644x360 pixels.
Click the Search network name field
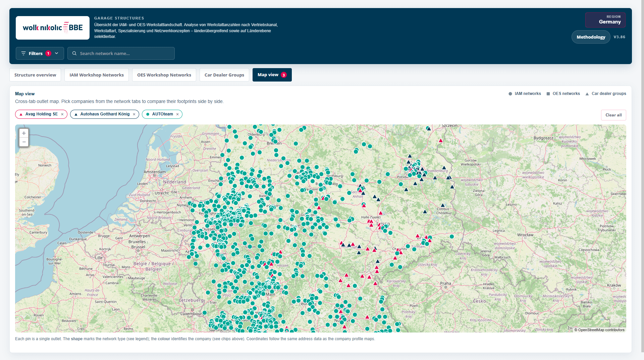coord(121,53)
